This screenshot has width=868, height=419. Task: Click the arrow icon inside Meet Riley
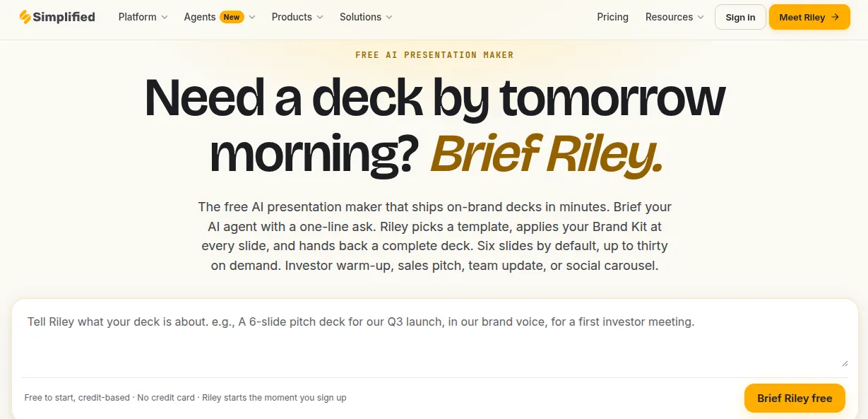tap(836, 18)
